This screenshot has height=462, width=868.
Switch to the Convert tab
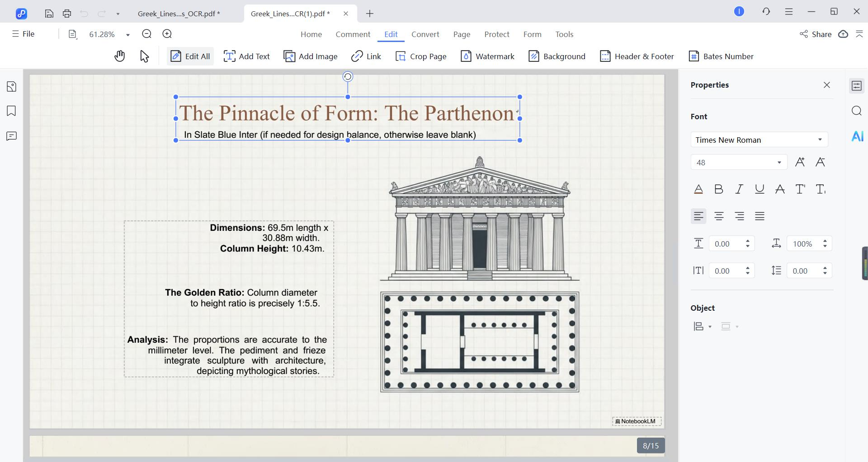click(425, 34)
